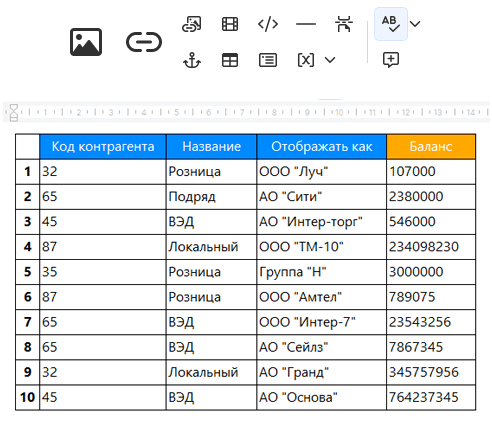Add a comment with speech bubble icon

click(391, 60)
